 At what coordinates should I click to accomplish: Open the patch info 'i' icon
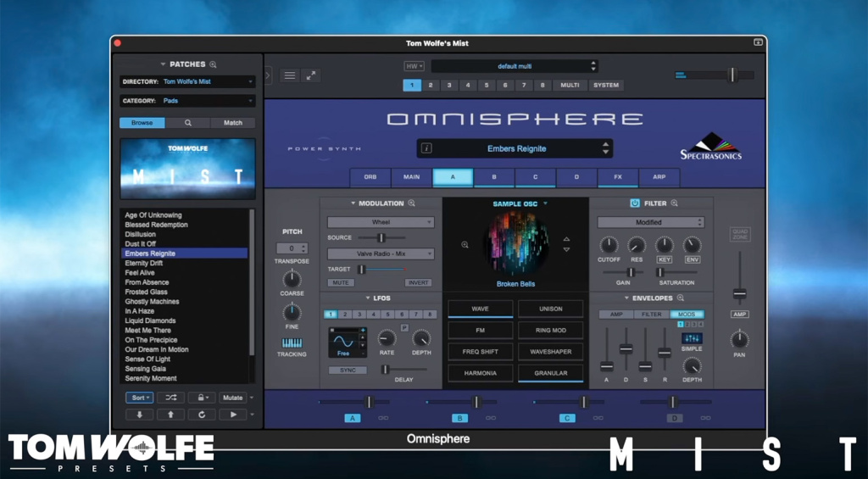(427, 148)
